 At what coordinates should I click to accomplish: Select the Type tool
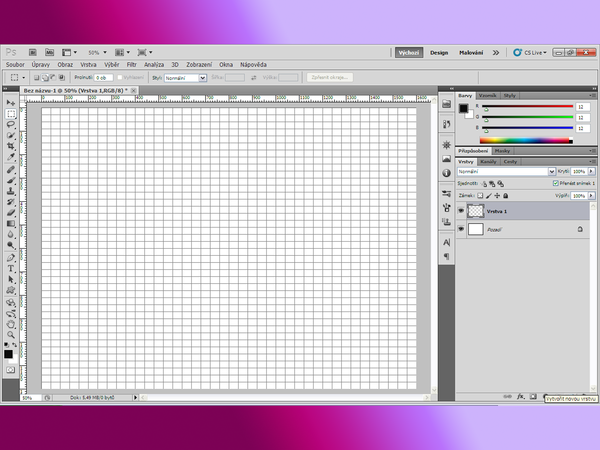(11, 268)
